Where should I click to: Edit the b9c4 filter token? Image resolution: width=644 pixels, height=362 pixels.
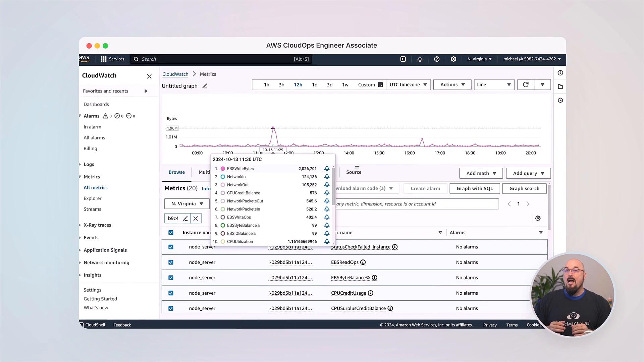(x=185, y=219)
